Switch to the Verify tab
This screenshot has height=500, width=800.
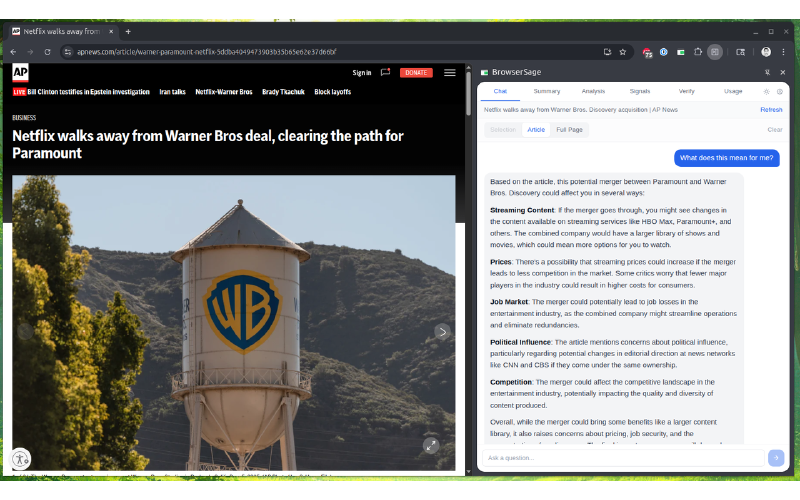coord(686,91)
